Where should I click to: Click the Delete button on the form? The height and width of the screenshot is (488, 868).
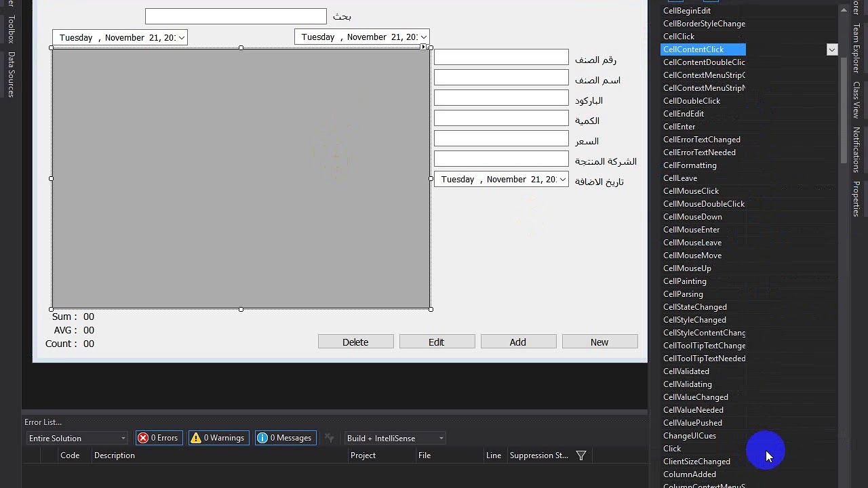pyautogui.click(x=355, y=342)
